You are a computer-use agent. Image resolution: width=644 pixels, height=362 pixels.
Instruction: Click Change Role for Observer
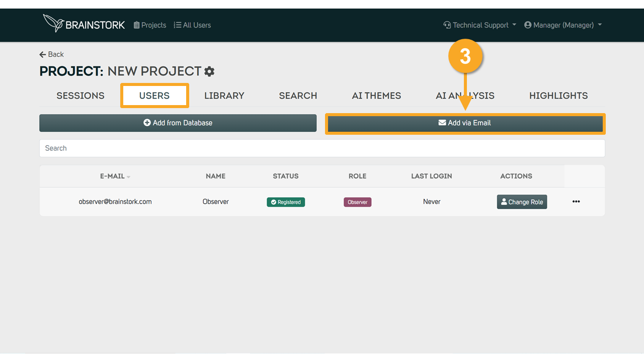click(x=522, y=202)
